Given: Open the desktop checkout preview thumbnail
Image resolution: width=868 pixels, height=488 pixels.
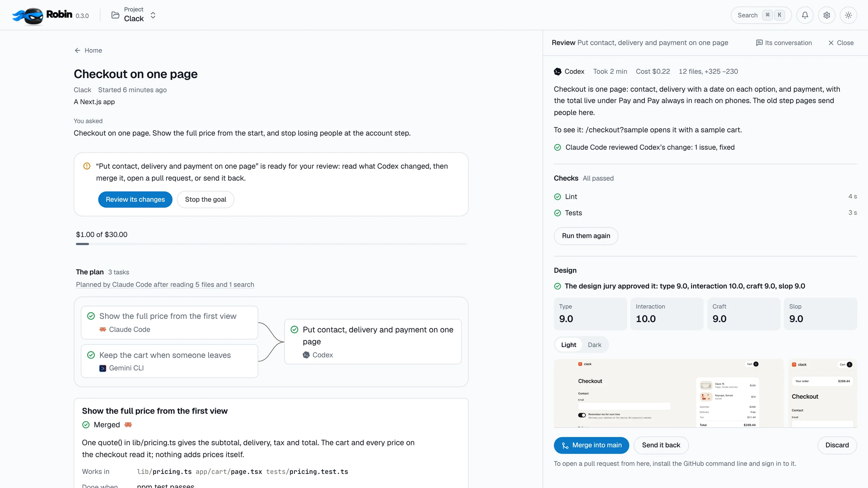Looking at the screenshot, I should click(x=669, y=393).
